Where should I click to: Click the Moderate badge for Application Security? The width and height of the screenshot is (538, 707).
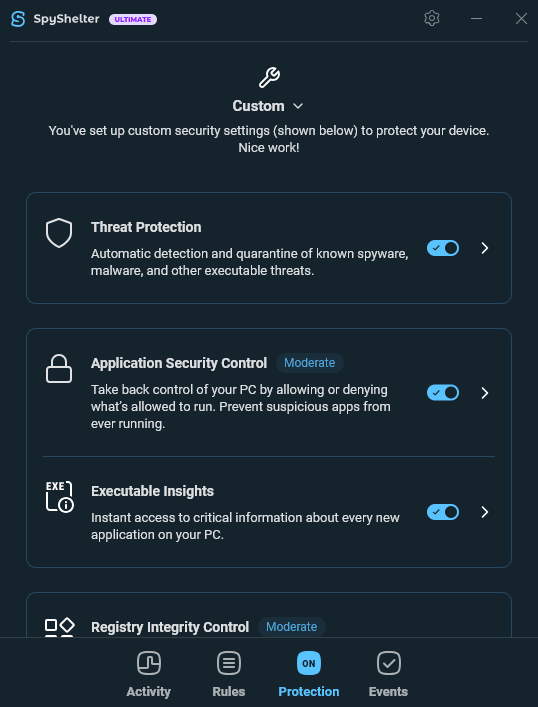click(310, 363)
